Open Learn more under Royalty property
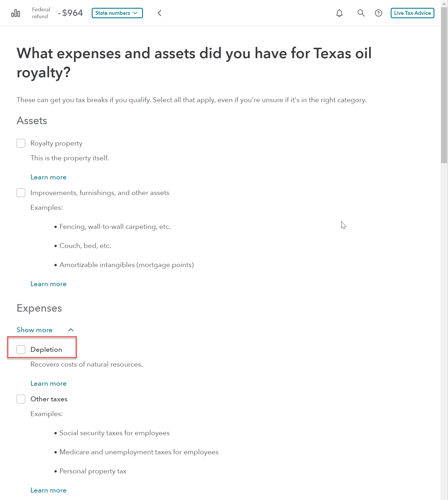The width and height of the screenshot is (448, 500). tap(48, 177)
